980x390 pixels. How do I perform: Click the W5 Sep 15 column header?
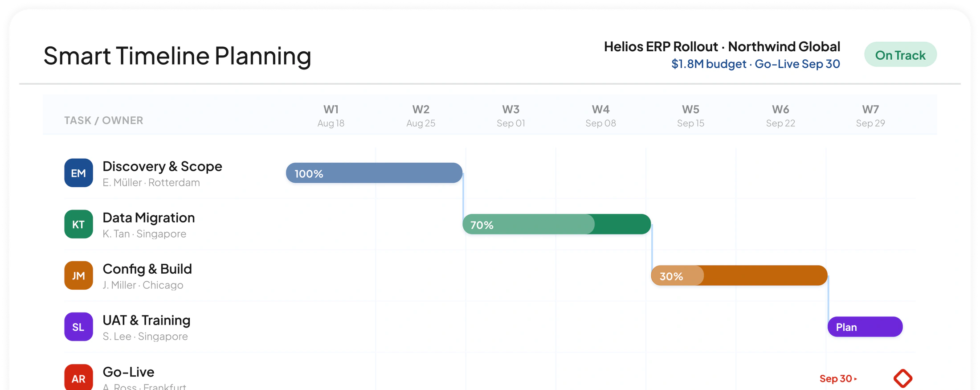(x=691, y=116)
